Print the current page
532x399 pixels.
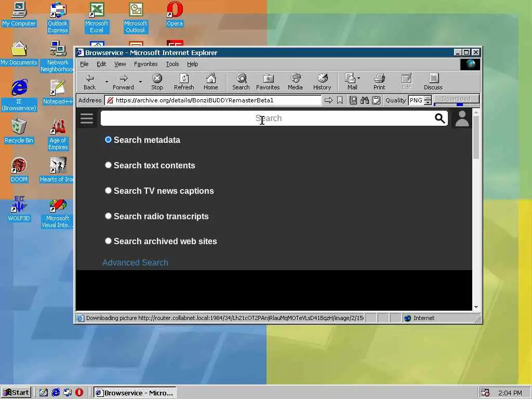pos(379,82)
